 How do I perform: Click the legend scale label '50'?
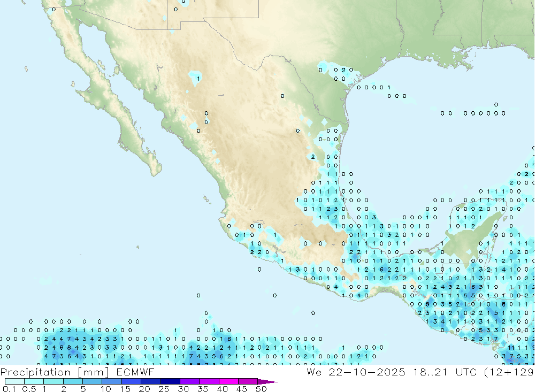coord(261,389)
